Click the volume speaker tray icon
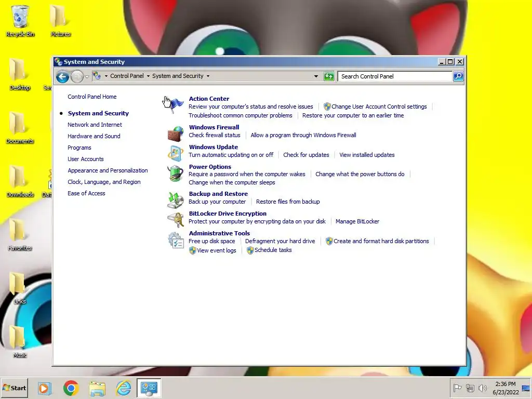This screenshot has width=532, height=399. coord(482,388)
